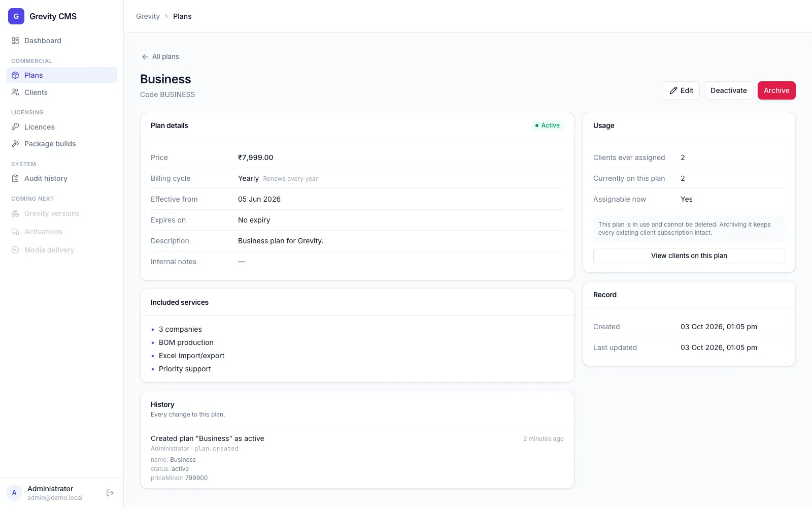The image size is (812, 508).
Task: Click Assignable now Yes value
Action: (686, 199)
